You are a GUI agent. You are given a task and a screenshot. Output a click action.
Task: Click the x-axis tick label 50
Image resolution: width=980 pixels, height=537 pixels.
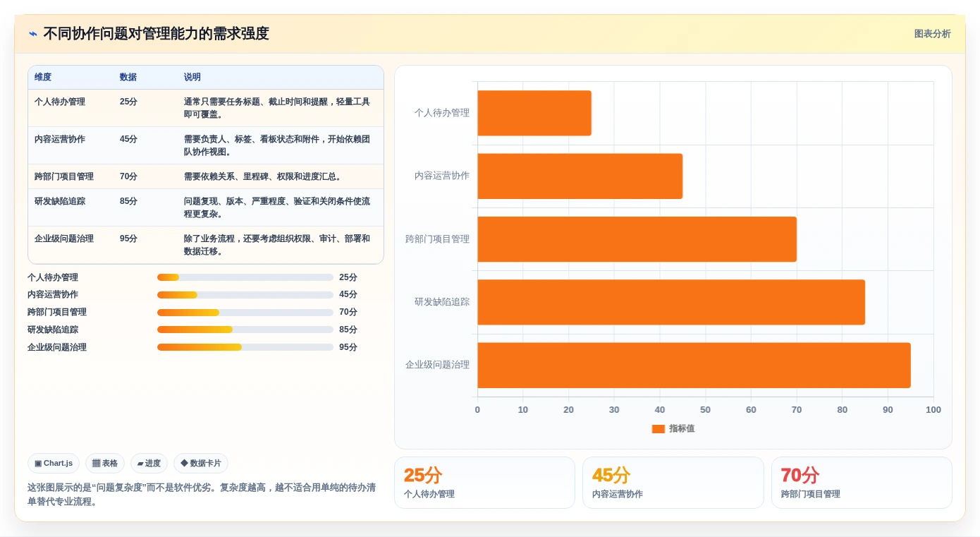(706, 410)
